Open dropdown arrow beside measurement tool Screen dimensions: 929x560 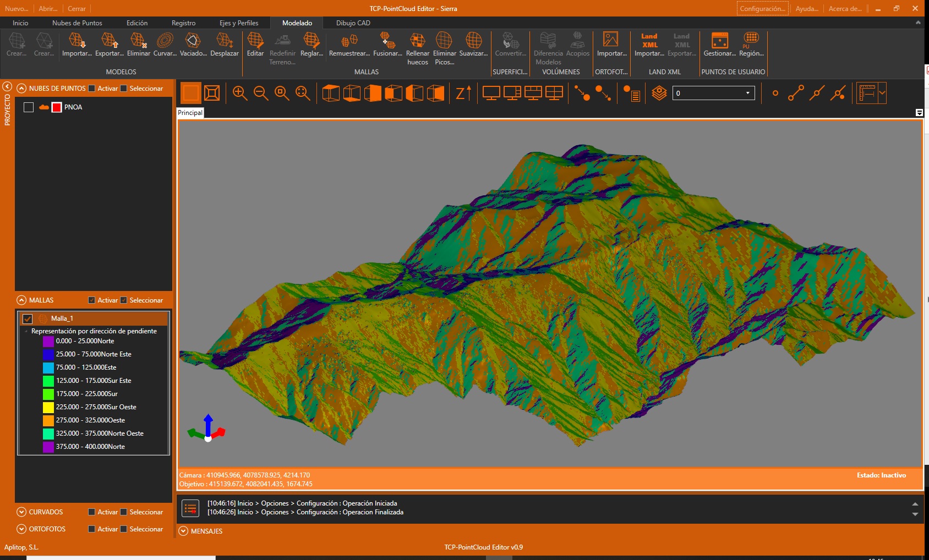[x=882, y=93]
